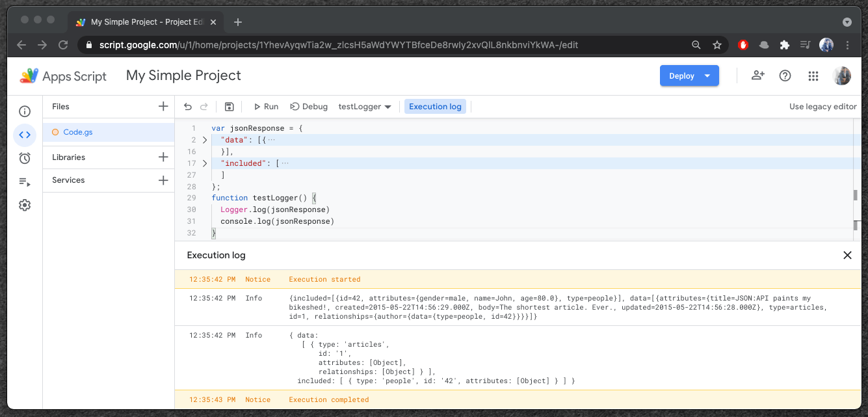Open the Chrome profile avatar
This screenshot has width=868, height=417.
pyautogui.click(x=826, y=45)
